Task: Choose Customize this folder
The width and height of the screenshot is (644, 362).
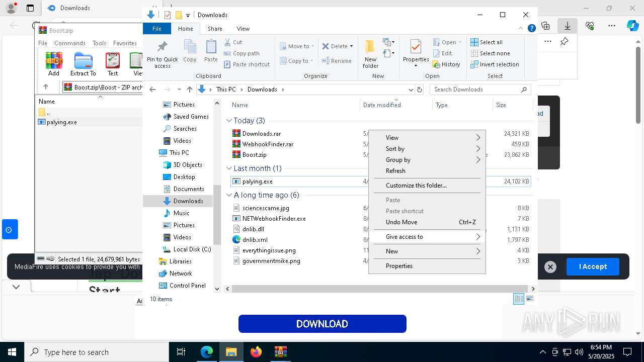Action: [x=427, y=186]
